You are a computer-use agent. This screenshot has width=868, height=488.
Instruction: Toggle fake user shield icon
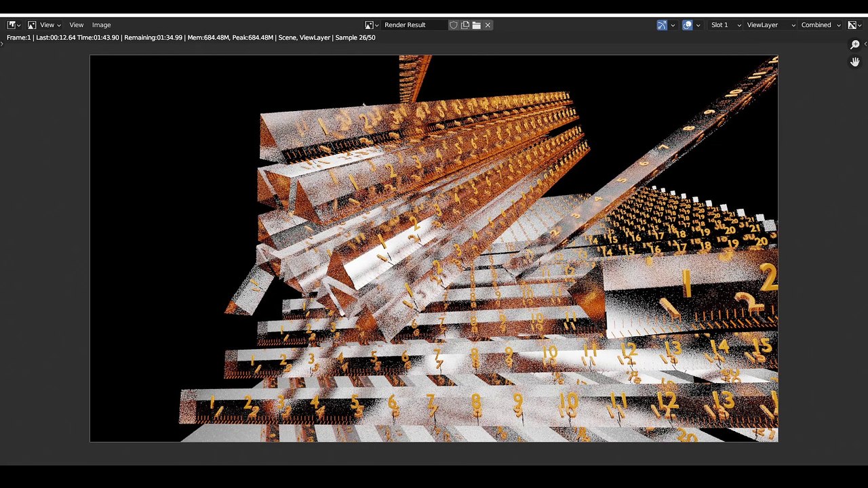click(454, 25)
